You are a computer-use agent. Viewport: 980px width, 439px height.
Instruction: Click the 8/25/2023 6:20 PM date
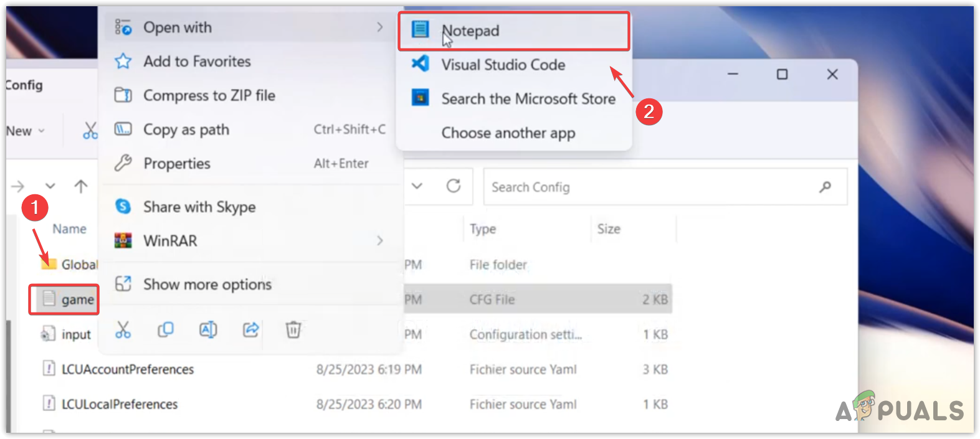pyautogui.click(x=369, y=404)
